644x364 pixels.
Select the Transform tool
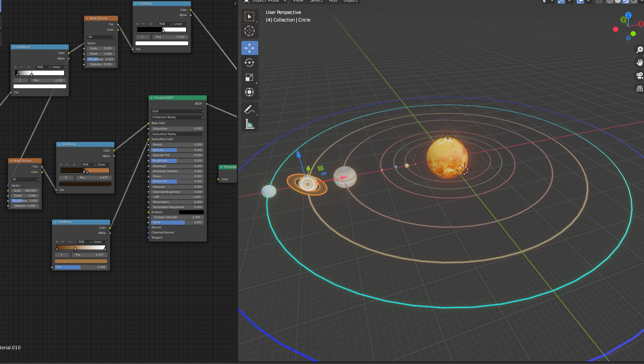pyautogui.click(x=249, y=92)
